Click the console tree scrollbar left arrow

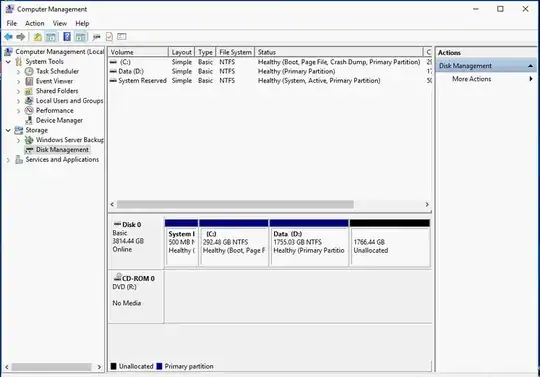(x=7, y=367)
